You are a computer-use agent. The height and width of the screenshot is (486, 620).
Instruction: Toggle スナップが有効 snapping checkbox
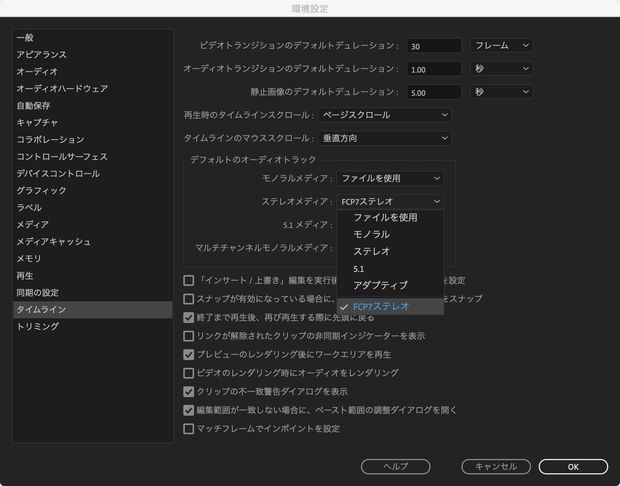[189, 299]
